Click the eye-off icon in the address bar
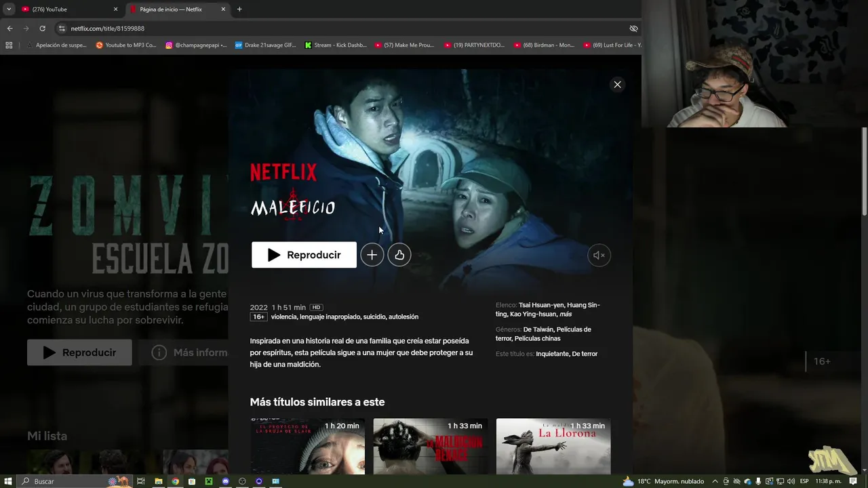 point(633,28)
